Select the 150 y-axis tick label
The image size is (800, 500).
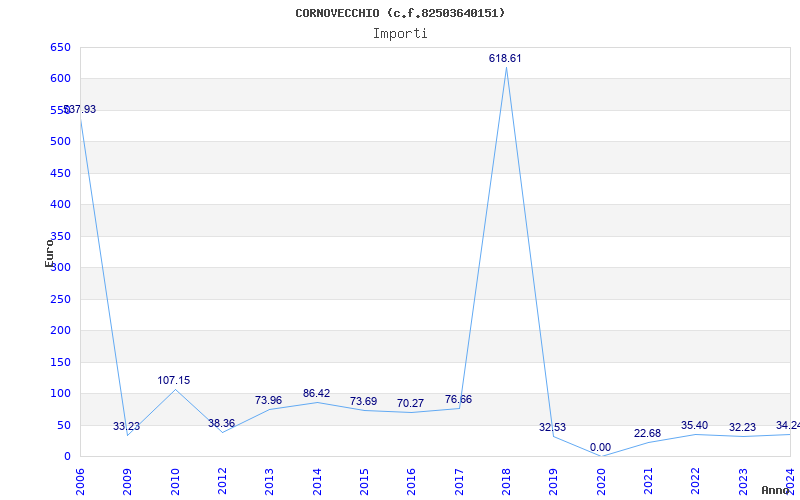coord(60,362)
